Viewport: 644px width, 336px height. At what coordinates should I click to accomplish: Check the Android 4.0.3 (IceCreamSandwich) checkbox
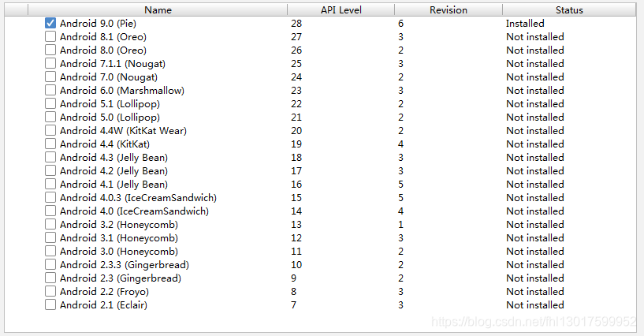pyautogui.click(x=50, y=197)
